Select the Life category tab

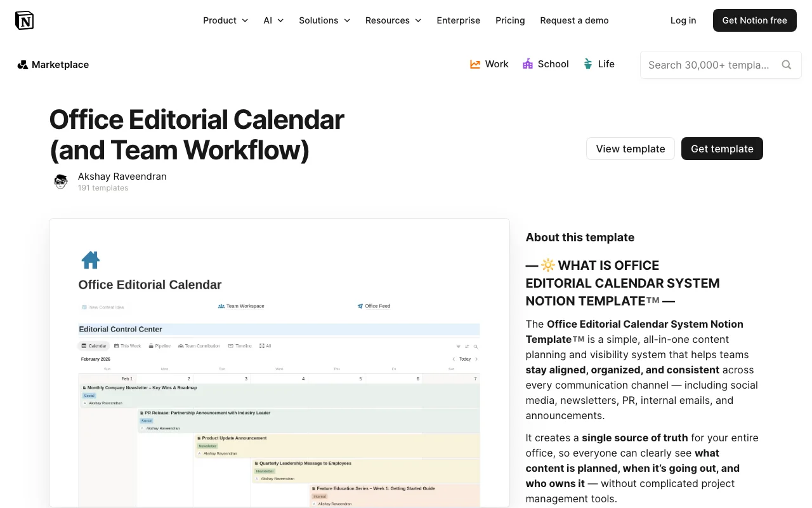click(599, 64)
